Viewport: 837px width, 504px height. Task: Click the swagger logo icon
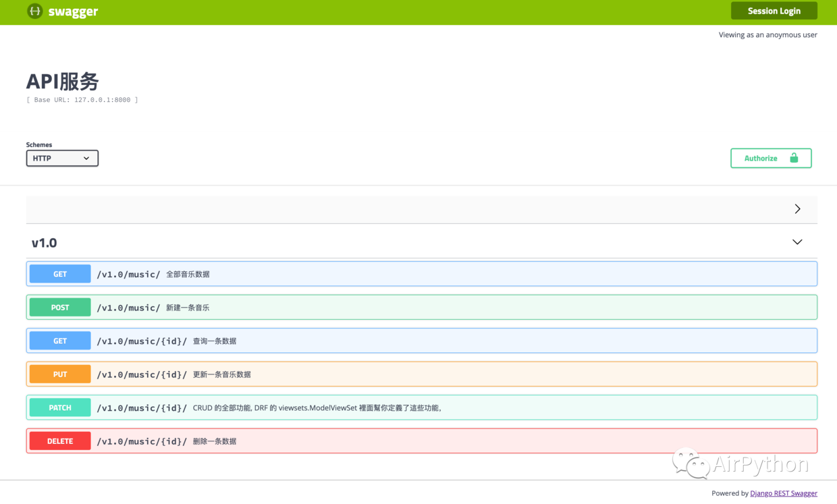coord(35,11)
